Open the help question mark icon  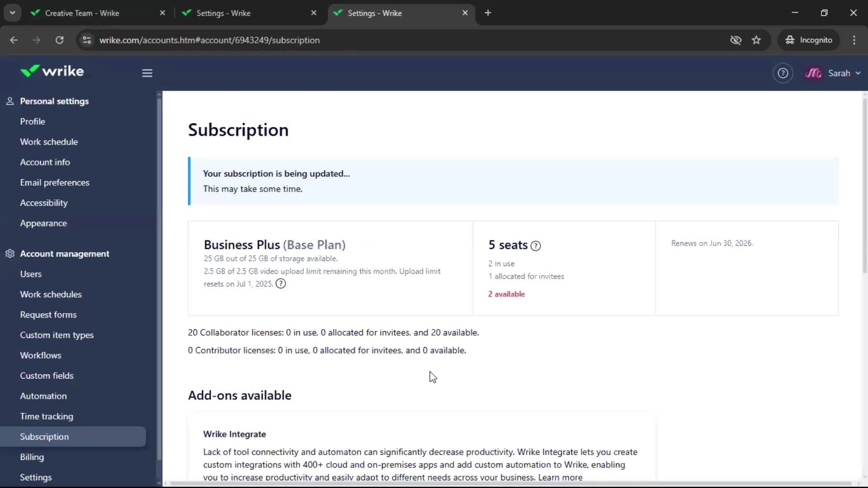pos(783,73)
